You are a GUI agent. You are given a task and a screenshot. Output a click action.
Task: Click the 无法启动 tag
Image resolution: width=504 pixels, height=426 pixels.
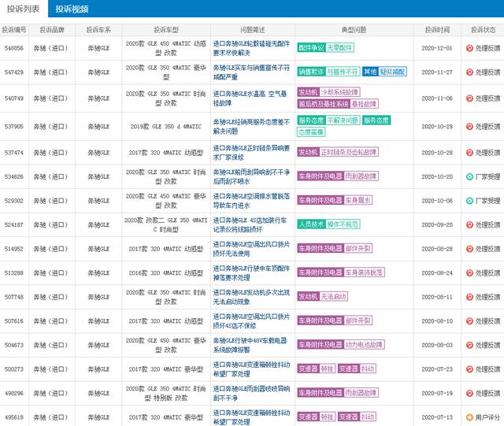point(333,296)
